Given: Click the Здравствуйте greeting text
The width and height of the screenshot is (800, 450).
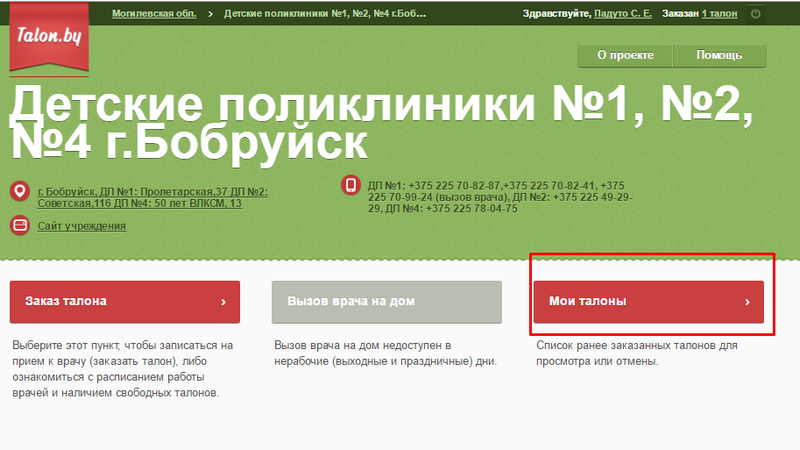Looking at the screenshot, I should 557,14.
